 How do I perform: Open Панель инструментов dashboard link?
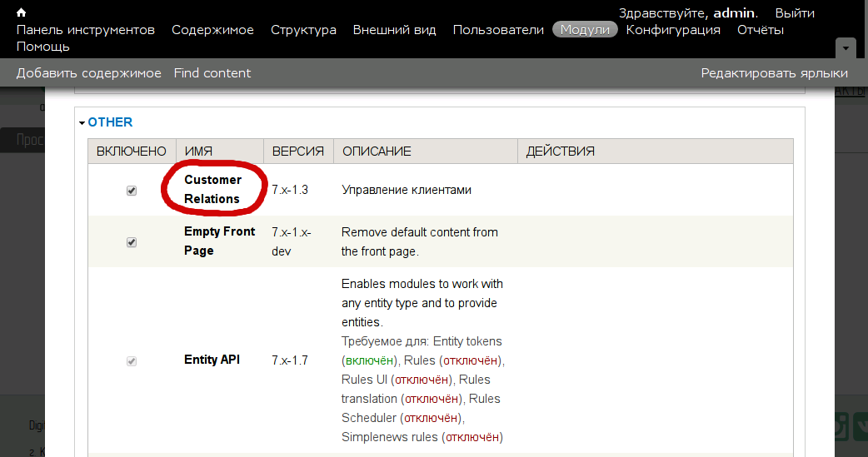click(x=86, y=30)
